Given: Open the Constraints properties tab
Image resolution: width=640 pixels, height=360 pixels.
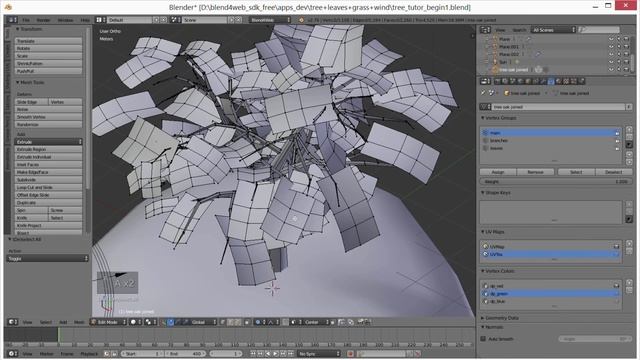Looking at the screenshot, I should tap(536, 82).
